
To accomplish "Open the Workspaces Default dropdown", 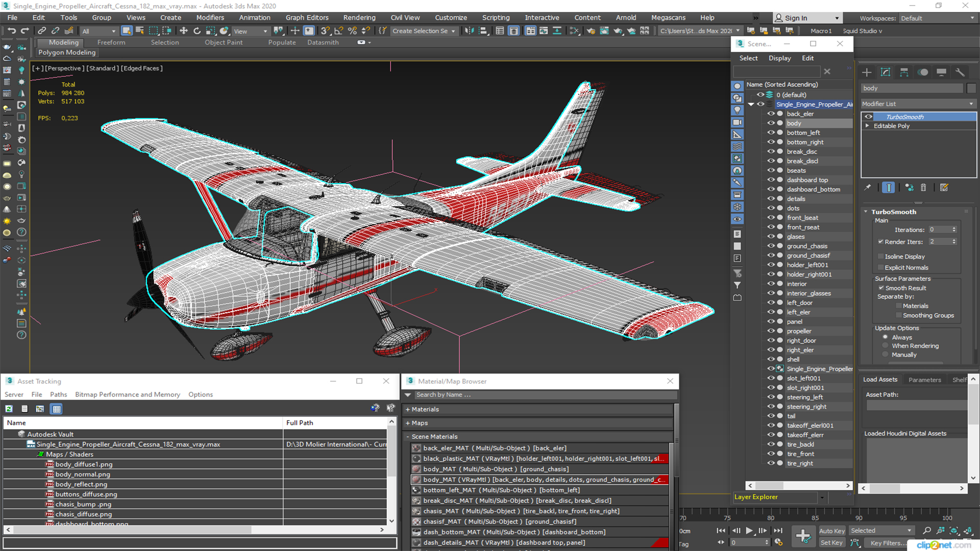I will click(938, 18).
